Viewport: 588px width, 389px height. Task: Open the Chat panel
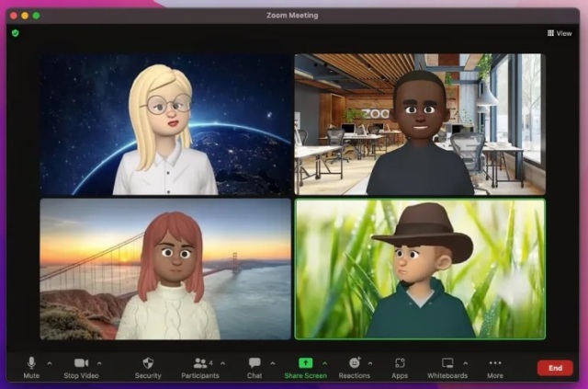254,367
